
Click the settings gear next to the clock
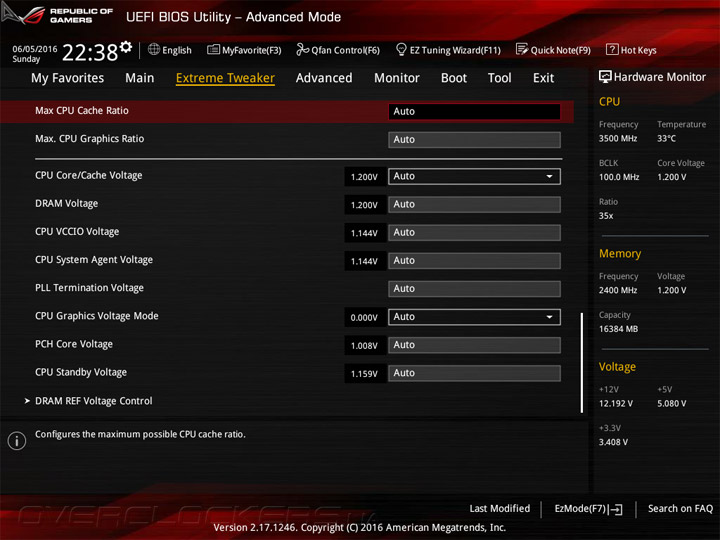coord(126,46)
